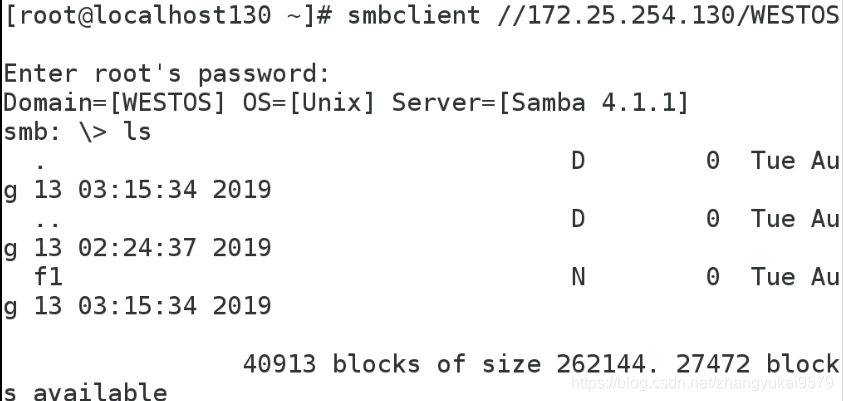Viewport: 843px width, 401px height.
Task: Click the first 03:15:34 2019 timestamp
Action: tap(175, 190)
